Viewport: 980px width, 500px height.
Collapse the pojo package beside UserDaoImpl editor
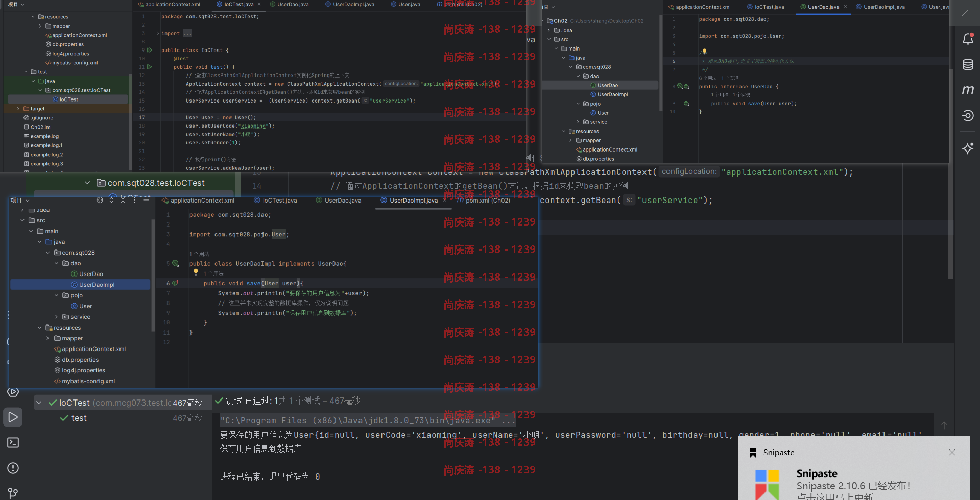56,295
